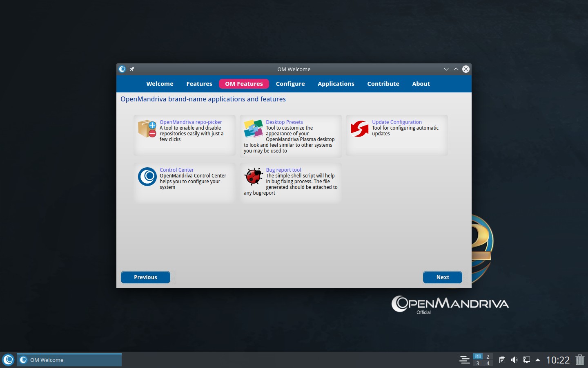Switch to the Features tab

[x=199, y=84]
